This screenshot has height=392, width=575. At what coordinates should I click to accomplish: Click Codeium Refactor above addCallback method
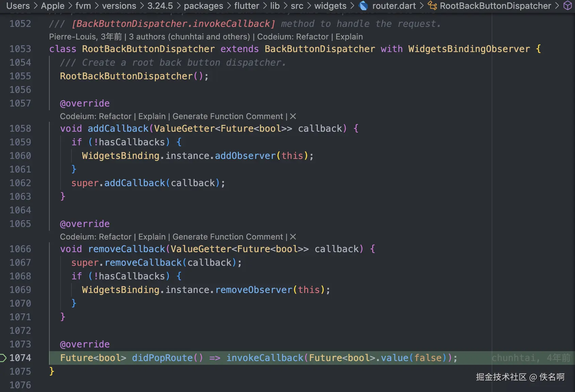tap(96, 116)
